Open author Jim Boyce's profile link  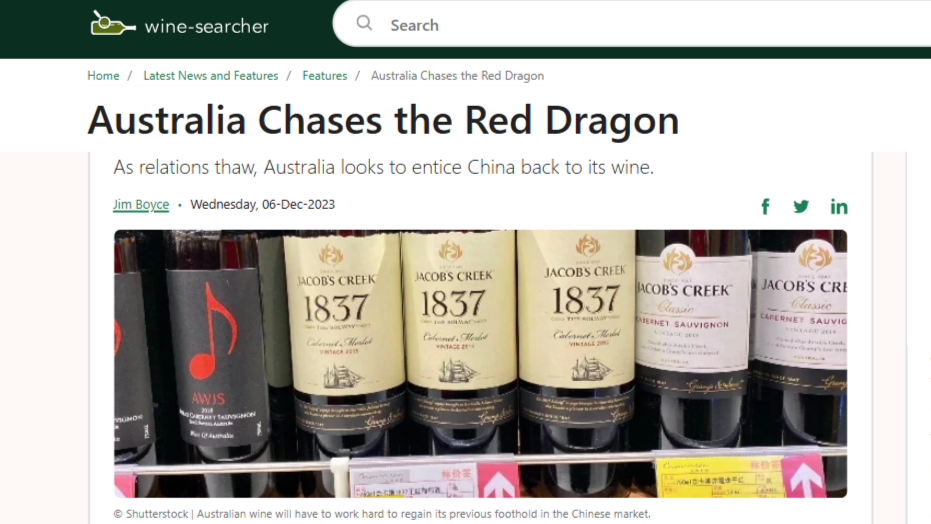coord(141,204)
